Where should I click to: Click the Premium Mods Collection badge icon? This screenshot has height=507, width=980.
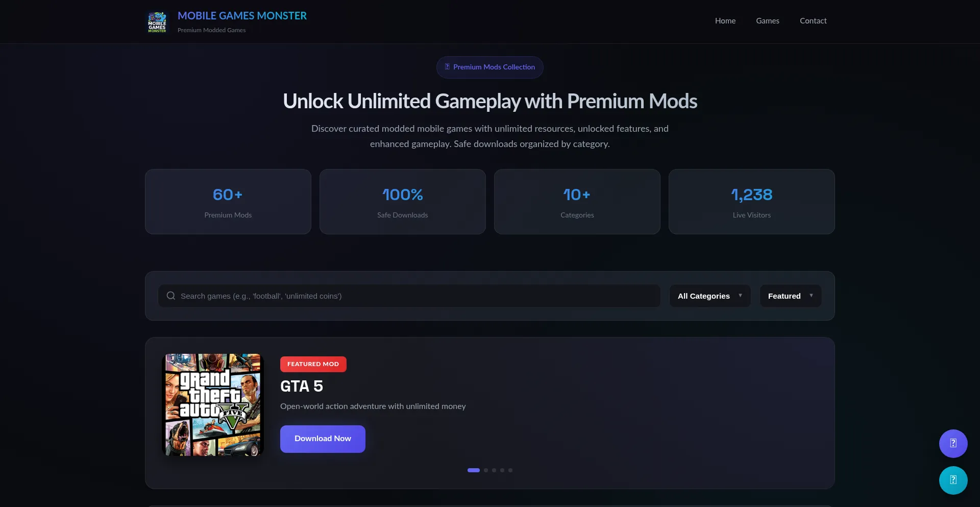pos(447,67)
